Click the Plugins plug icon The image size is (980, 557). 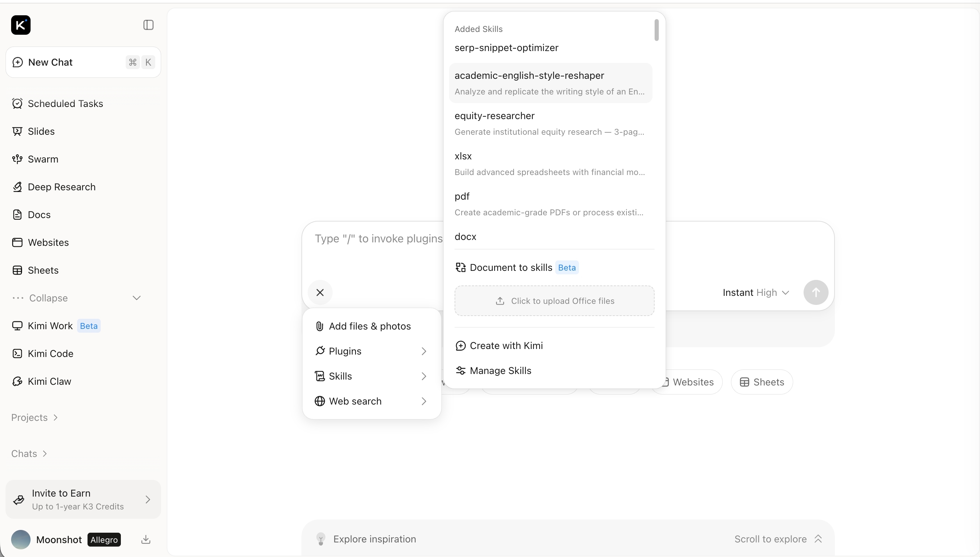point(320,351)
